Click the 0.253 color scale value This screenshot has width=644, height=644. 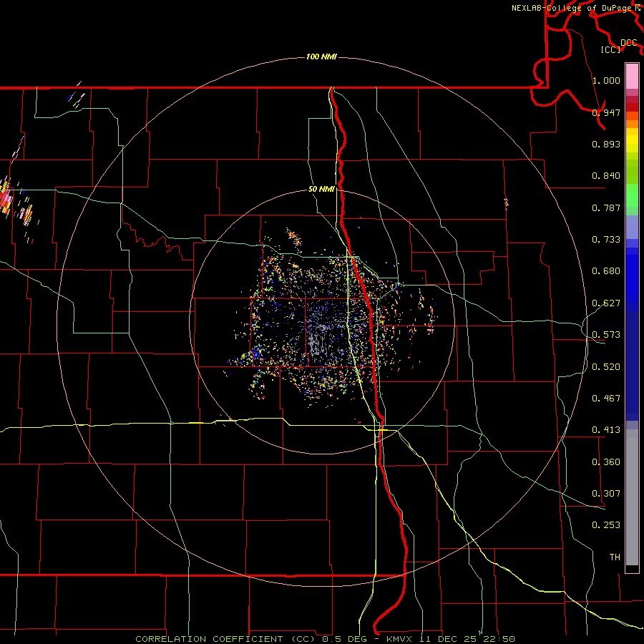606,525
